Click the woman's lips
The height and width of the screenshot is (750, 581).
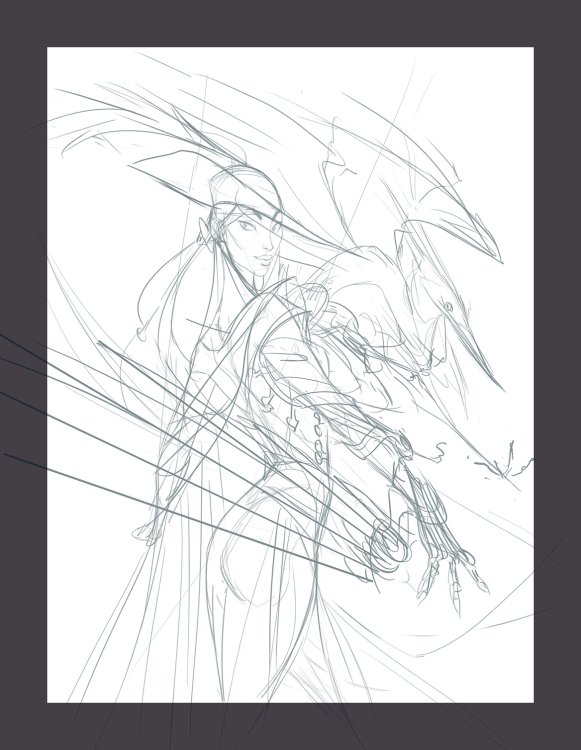coord(265,259)
